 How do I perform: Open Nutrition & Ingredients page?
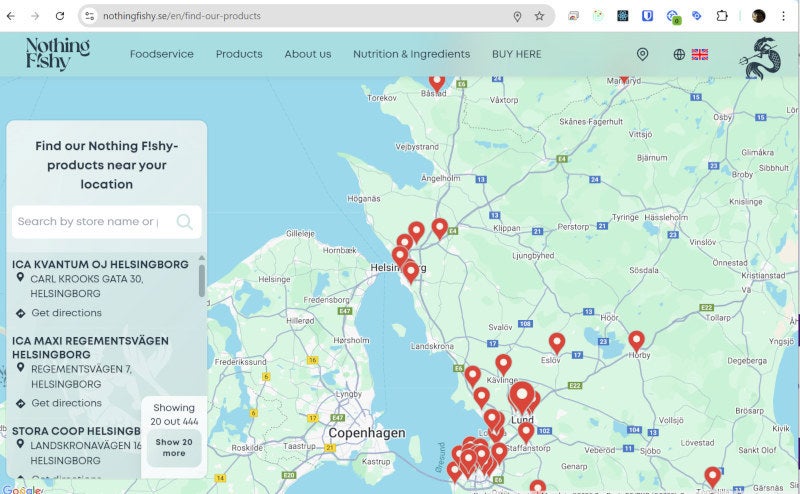(x=411, y=54)
